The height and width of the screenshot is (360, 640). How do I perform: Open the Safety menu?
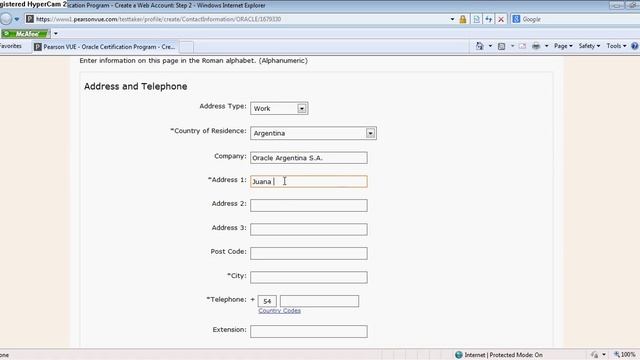[589, 46]
